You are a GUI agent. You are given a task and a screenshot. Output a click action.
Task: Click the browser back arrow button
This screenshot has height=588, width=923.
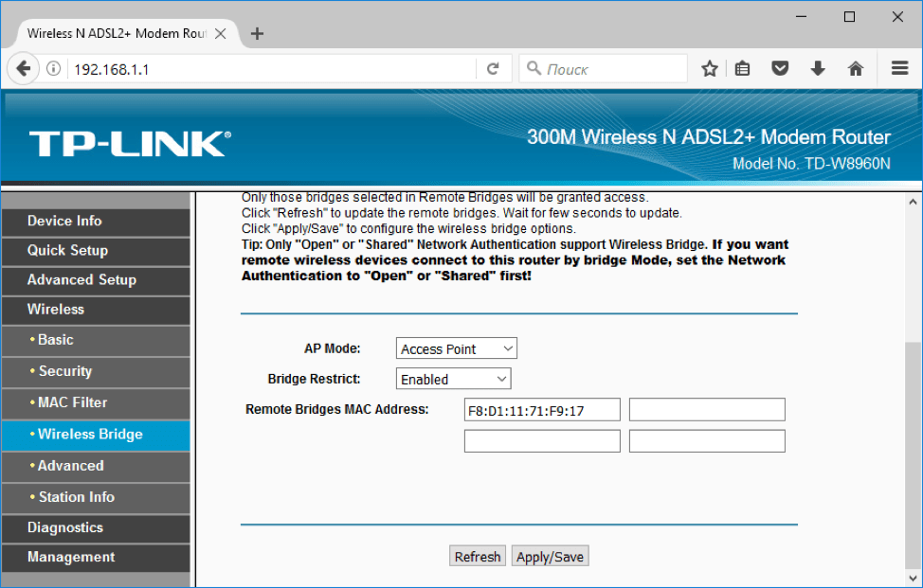tap(23, 68)
